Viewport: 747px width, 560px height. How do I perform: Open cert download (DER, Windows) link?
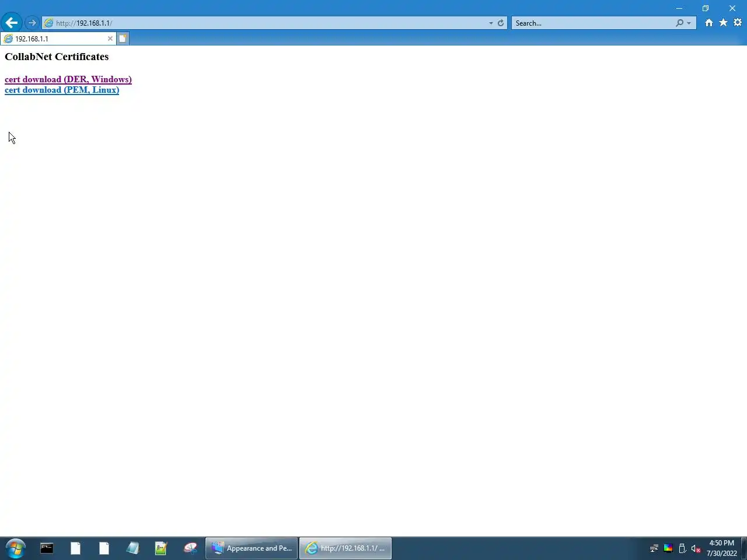pyautogui.click(x=68, y=79)
